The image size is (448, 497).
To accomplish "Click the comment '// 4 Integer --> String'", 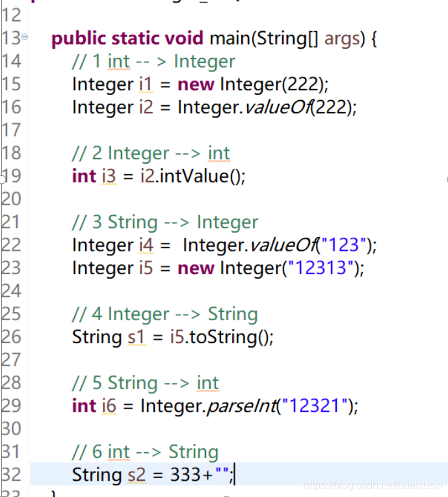I will click(x=165, y=314).
